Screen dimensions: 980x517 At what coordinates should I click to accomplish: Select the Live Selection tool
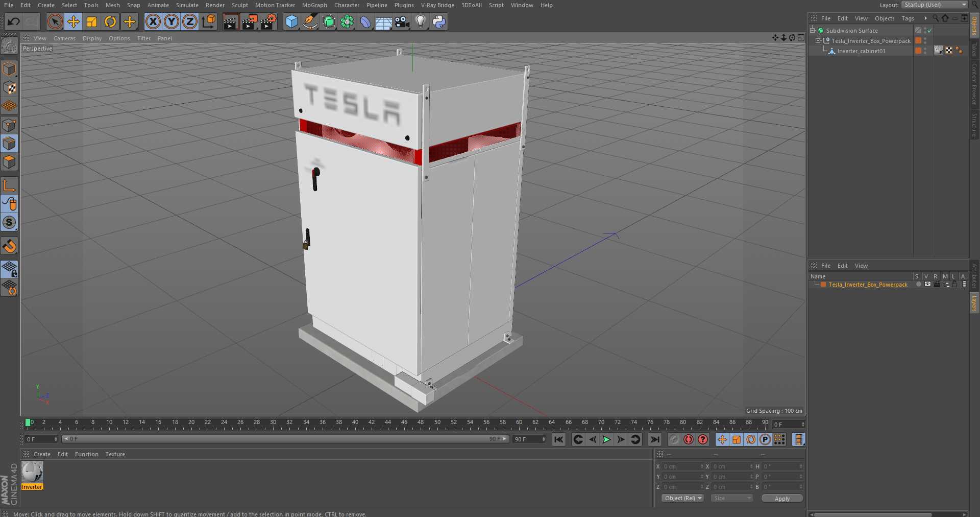coord(55,21)
